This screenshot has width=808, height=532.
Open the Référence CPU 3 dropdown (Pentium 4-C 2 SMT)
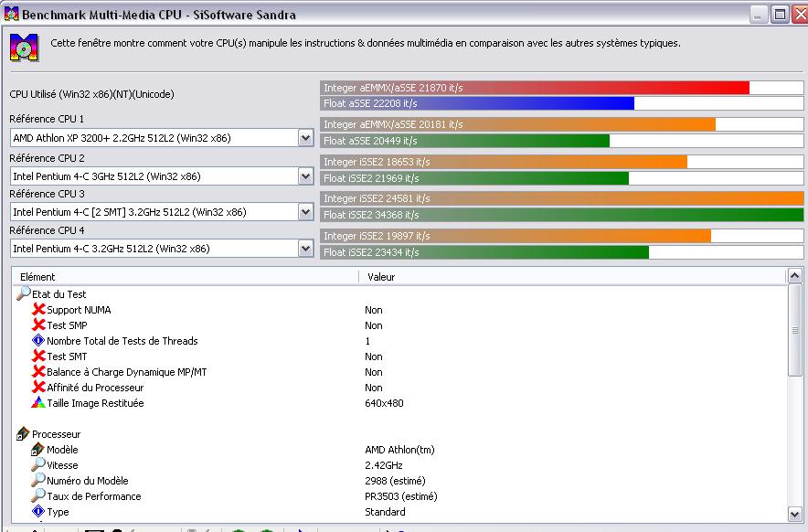click(305, 212)
